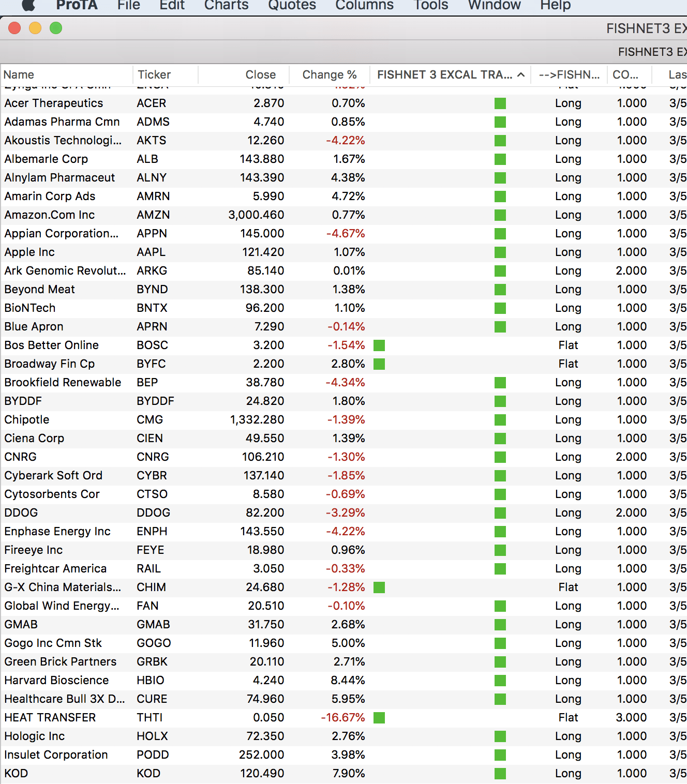Image resolution: width=687 pixels, height=784 pixels.
Task: Click the AMRN ticker cell
Action: tap(153, 196)
